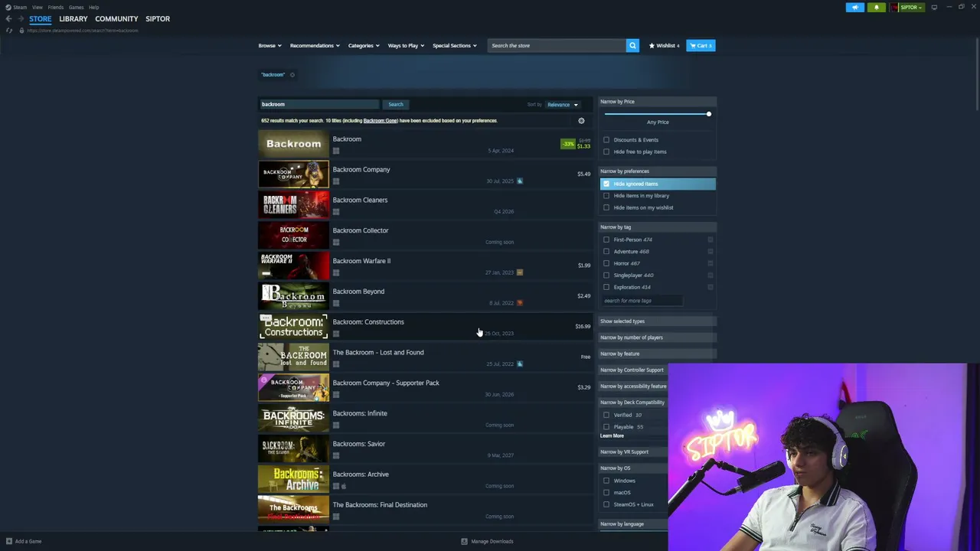This screenshot has width=980, height=551.
Task: Expand Narrow by VR Support section
Action: coord(632,452)
